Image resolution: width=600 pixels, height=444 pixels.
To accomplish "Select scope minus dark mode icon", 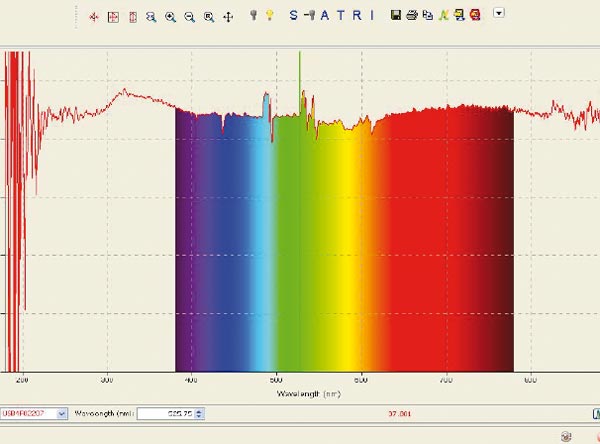I will 309,16.
